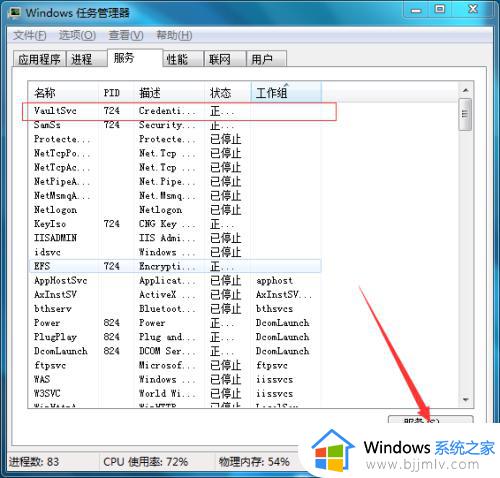Image resolution: width=500 pixels, height=478 pixels.
Task: Click the services list scrollbar thumb
Action: [x=466, y=114]
